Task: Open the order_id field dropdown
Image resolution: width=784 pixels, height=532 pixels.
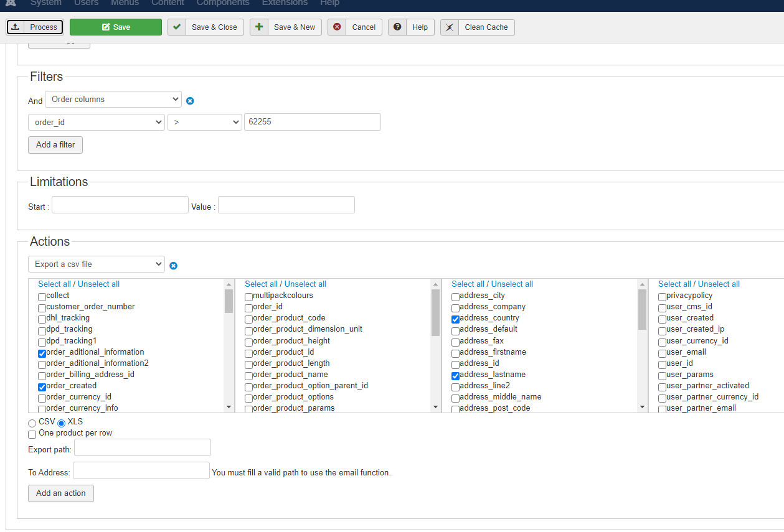Action: pos(97,122)
